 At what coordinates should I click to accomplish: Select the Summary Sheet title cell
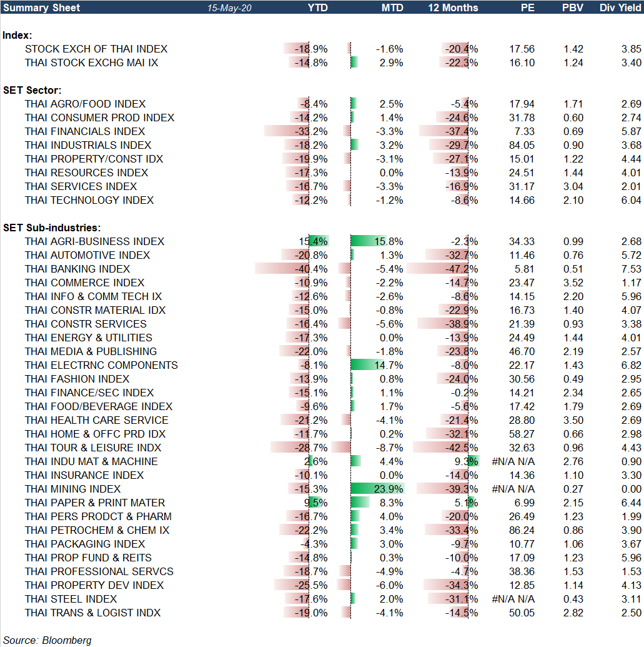click(41, 8)
